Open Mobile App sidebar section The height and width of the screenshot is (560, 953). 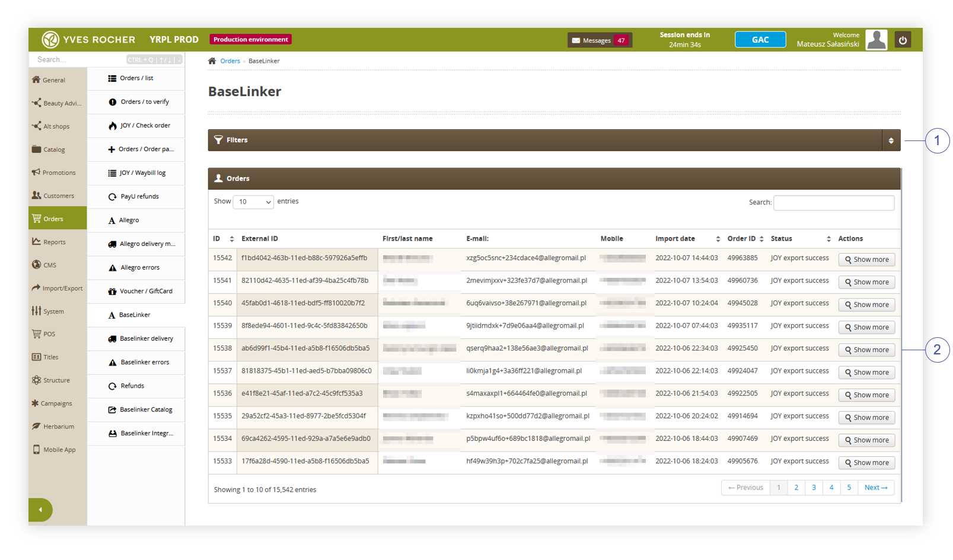point(58,449)
